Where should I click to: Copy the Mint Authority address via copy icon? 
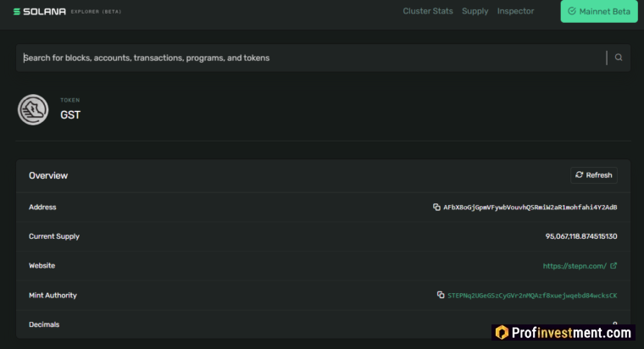[x=441, y=296]
